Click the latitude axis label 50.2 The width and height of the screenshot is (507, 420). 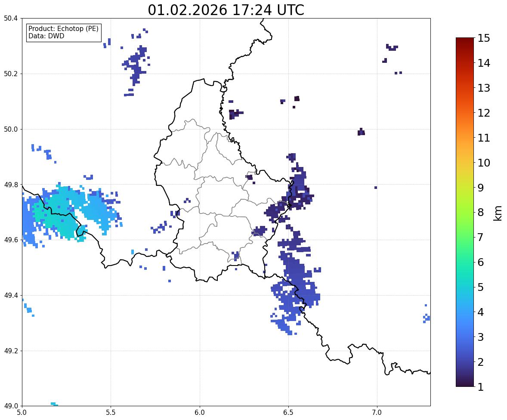(11, 74)
